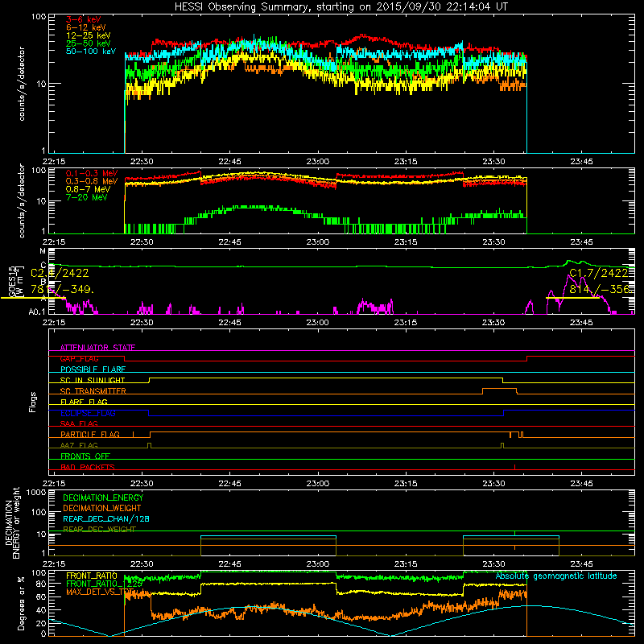Image resolution: width=644 pixels, height=644 pixels.
Task: Click the blue 'ECLIPSE_FLAG' label
Action: (88, 413)
